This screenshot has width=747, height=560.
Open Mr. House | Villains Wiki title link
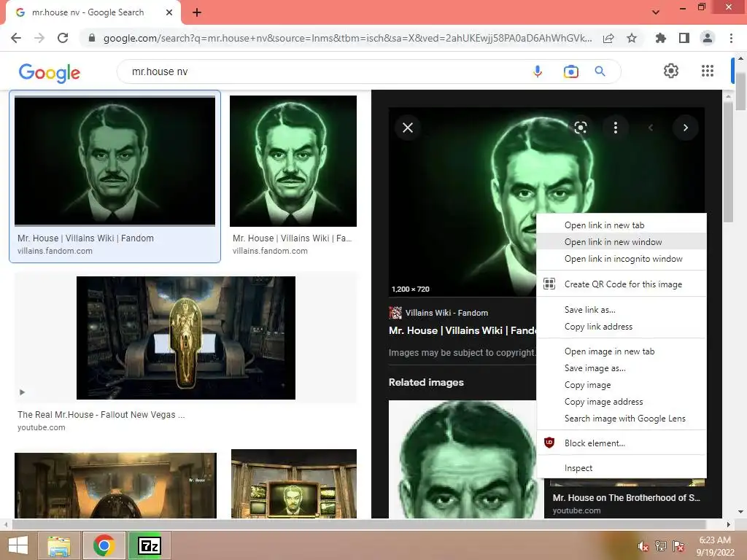(x=462, y=330)
